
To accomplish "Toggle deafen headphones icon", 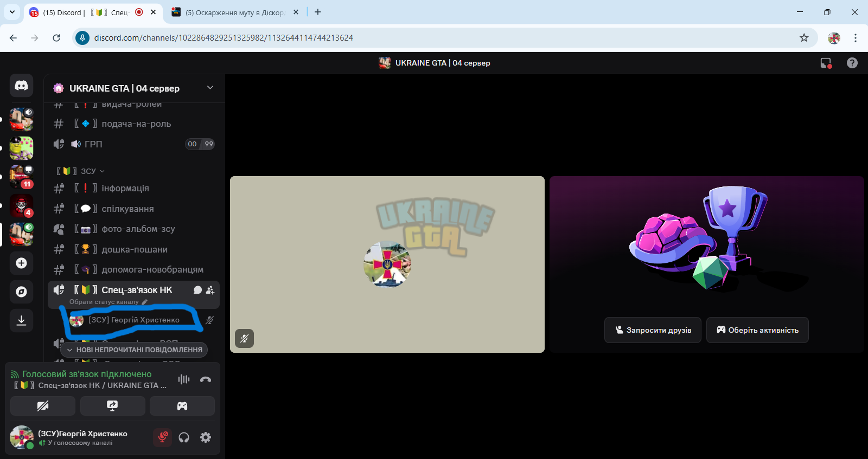I will coord(184,437).
